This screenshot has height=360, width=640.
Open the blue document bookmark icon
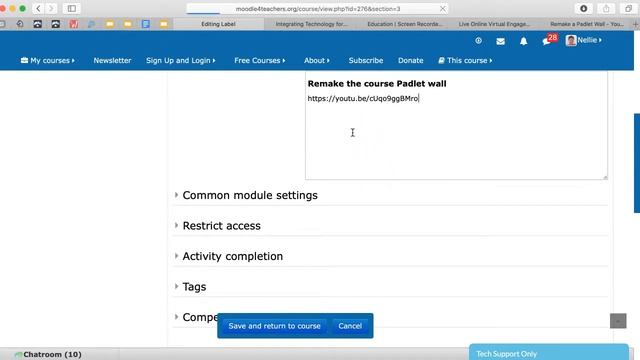pos(146,24)
